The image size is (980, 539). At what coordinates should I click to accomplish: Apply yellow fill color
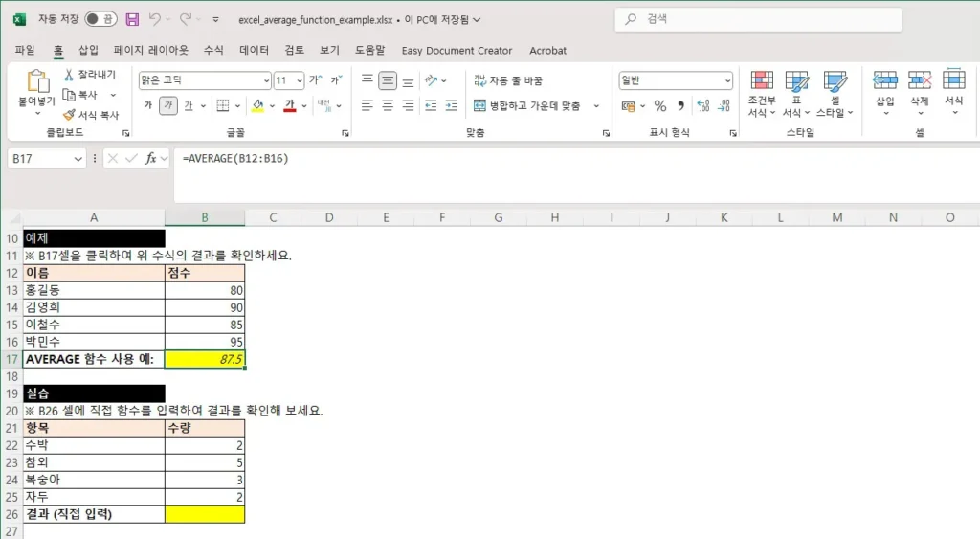click(x=257, y=105)
